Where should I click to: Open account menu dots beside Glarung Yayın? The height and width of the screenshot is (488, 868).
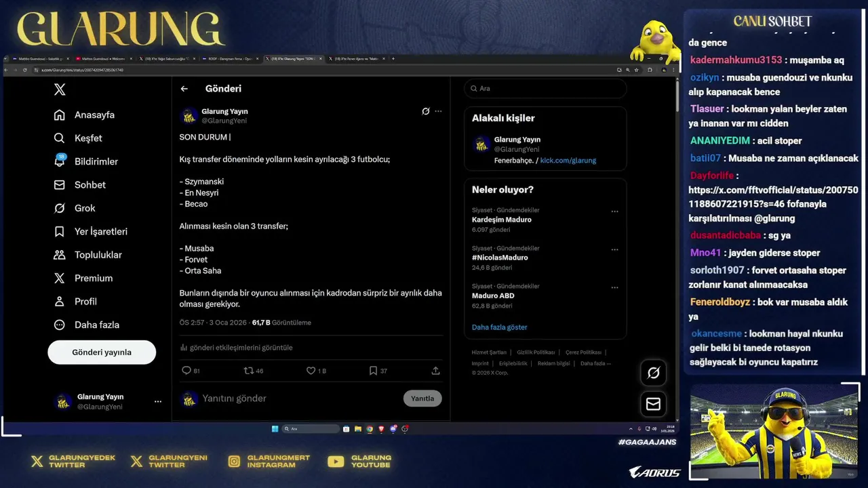[158, 401]
